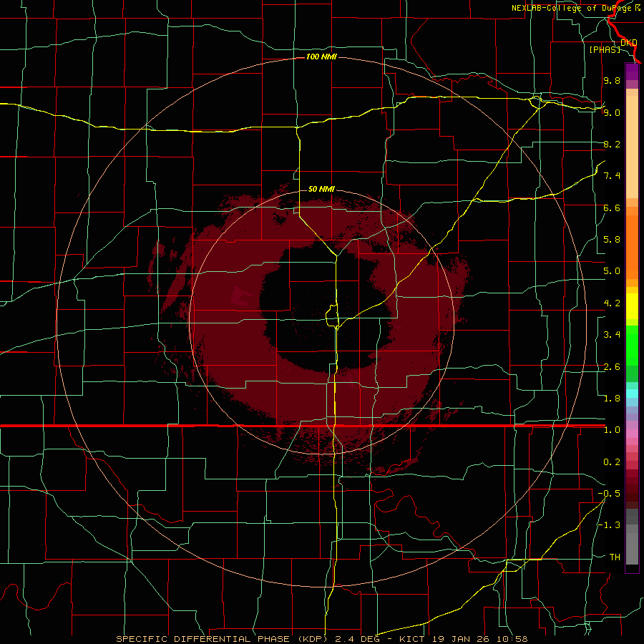Screen dimensions: 644x644
Task: Click the 7.4 value on the color scale
Action: (x=612, y=176)
